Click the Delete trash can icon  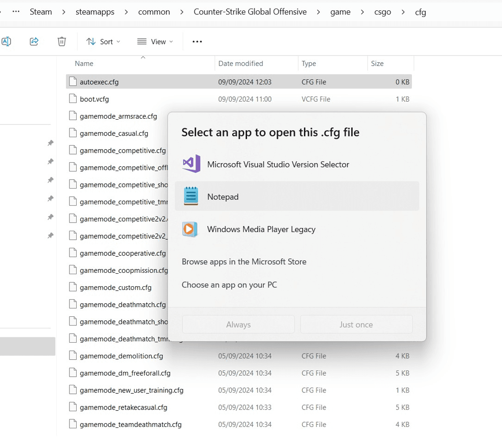tap(62, 42)
